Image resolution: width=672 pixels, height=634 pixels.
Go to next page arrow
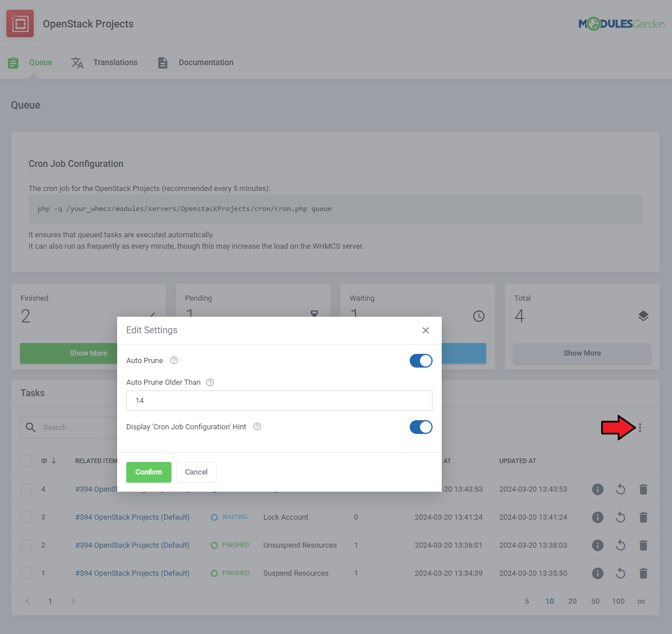[73, 601]
